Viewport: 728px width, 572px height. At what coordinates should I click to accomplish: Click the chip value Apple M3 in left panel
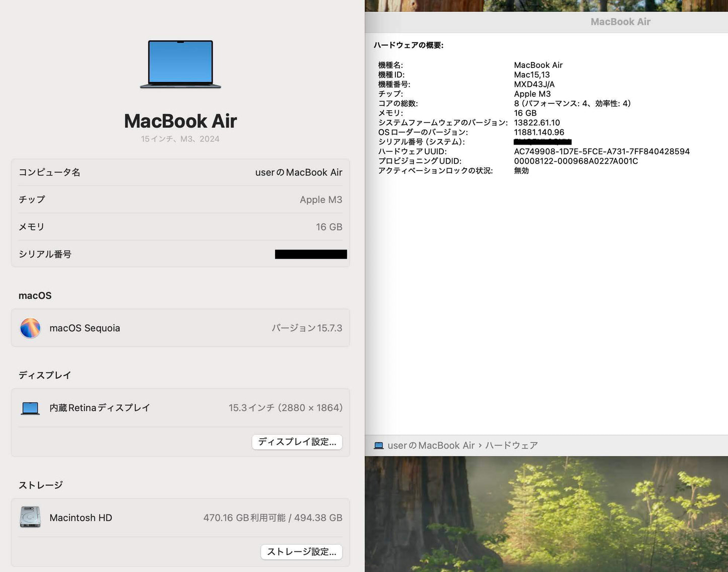(321, 199)
